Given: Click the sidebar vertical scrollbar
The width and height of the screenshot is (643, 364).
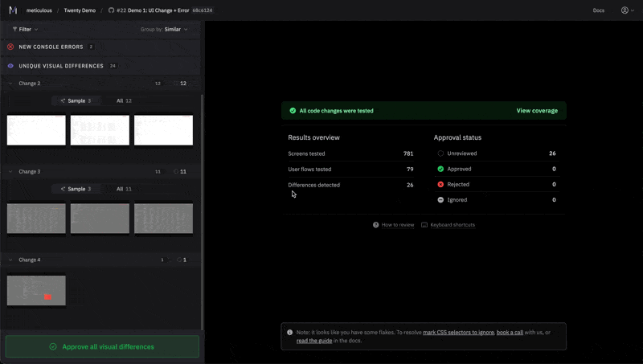Looking at the screenshot, I should coord(202,212).
